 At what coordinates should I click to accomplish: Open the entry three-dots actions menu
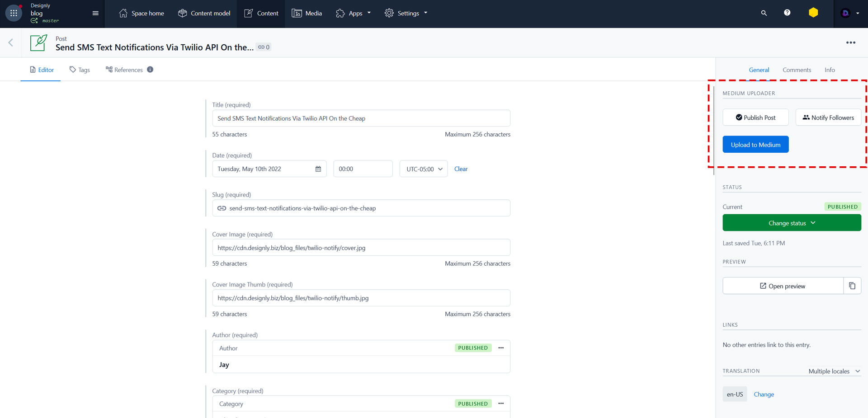pyautogui.click(x=850, y=42)
